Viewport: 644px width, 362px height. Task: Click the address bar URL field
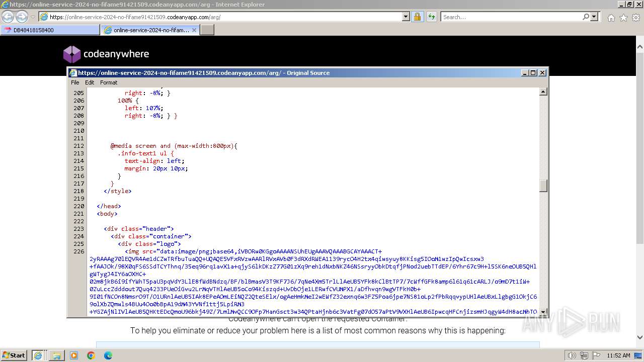pyautogui.click(x=225, y=17)
